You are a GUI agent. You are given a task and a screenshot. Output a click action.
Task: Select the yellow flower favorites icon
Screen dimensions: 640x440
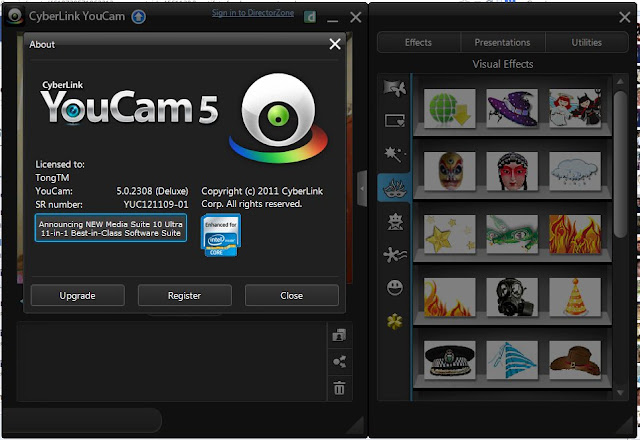coord(395,322)
